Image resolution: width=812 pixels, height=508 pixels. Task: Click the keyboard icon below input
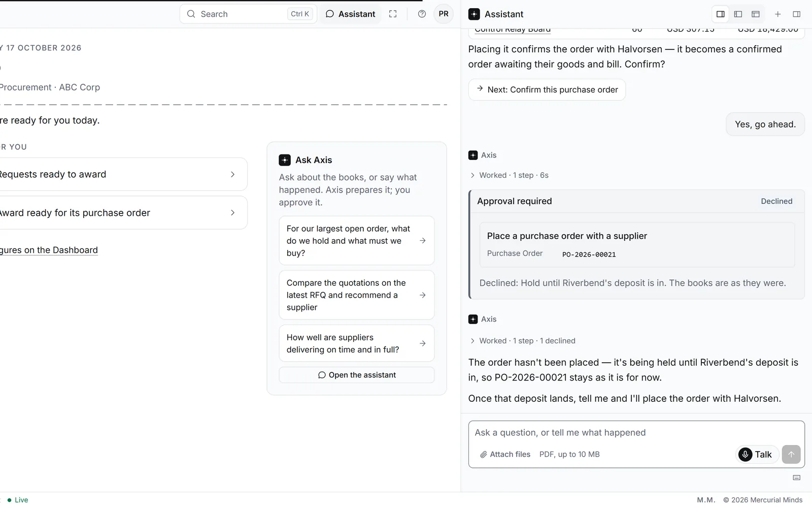point(797,478)
